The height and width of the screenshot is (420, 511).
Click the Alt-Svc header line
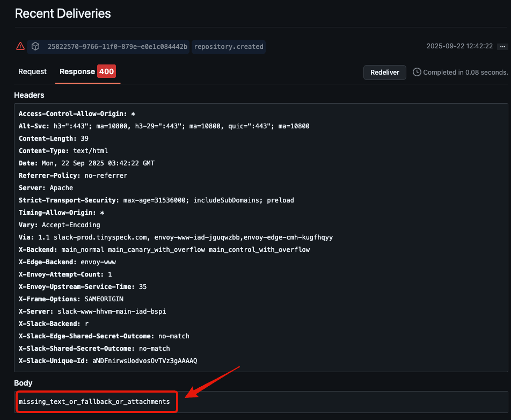click(x=164, y=126)
